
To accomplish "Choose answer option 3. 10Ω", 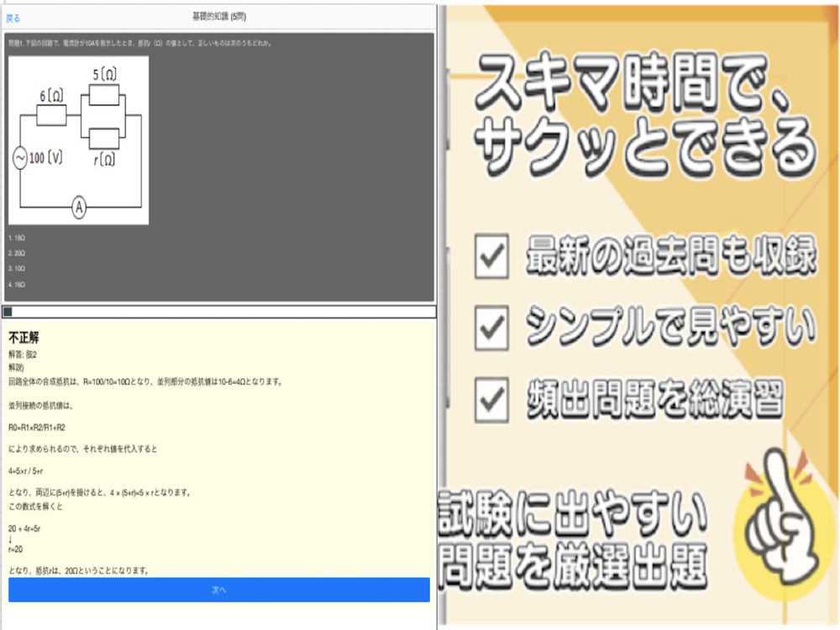I will [17, 269].
